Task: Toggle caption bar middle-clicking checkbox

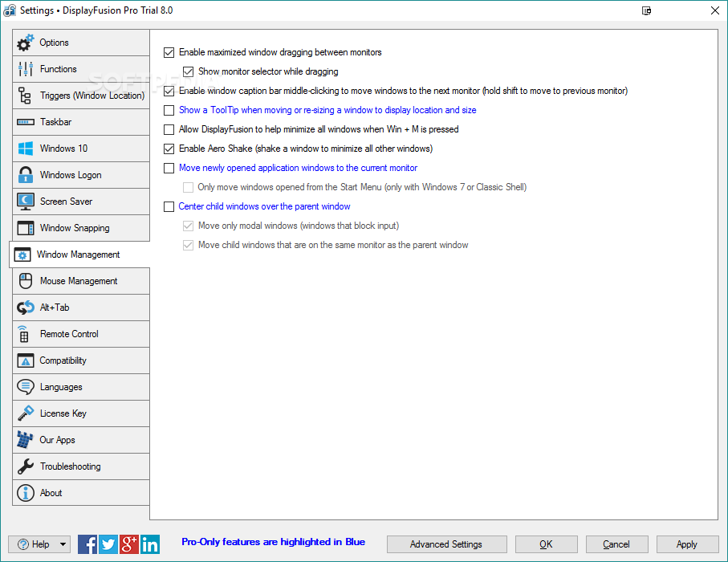Action: pyautogui.click(x=169, y=91)
